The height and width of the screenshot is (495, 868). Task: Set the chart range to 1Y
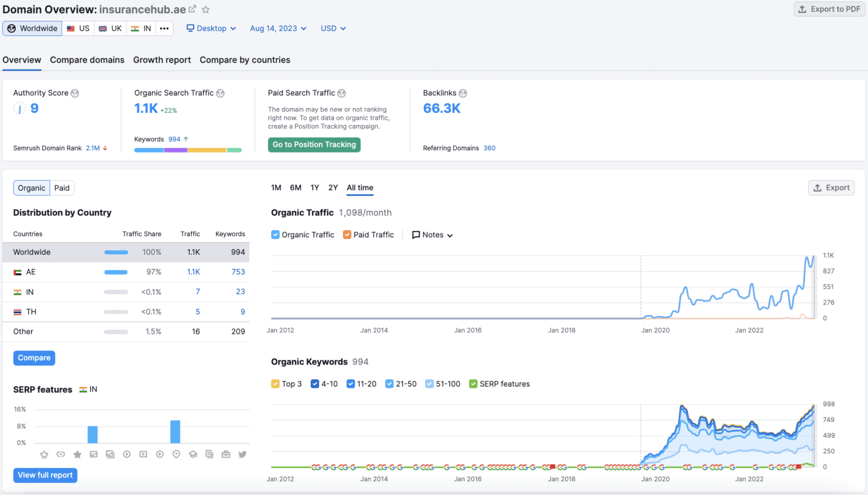tap(315, 188)
